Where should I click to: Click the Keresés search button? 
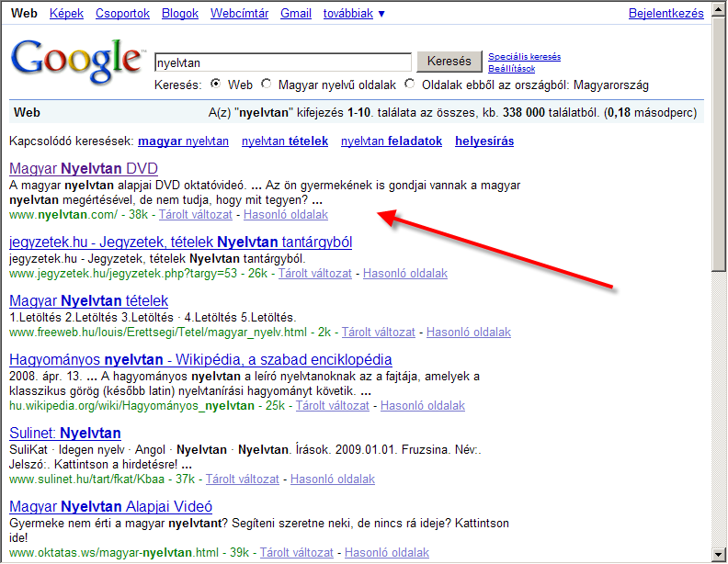pyautogui.click(x=449, y=62)
